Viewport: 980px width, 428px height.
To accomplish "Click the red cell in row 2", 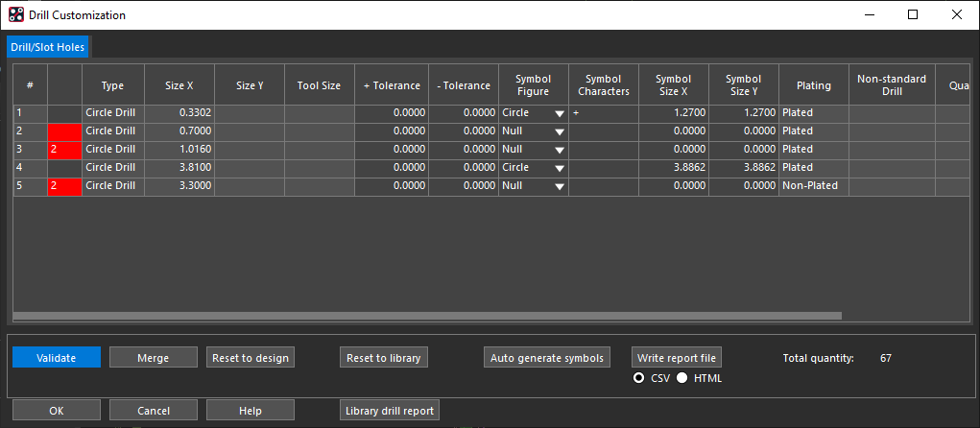I will click(64, 131).
